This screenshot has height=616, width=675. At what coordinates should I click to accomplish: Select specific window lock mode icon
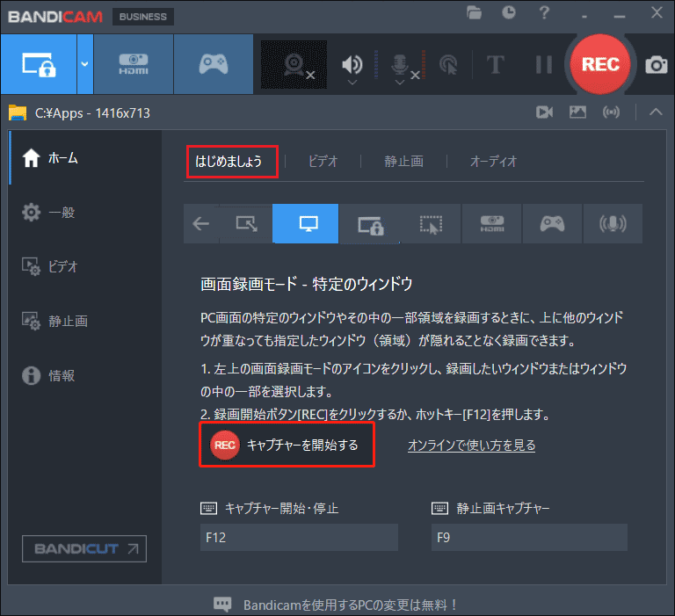(x=370, y=224)
